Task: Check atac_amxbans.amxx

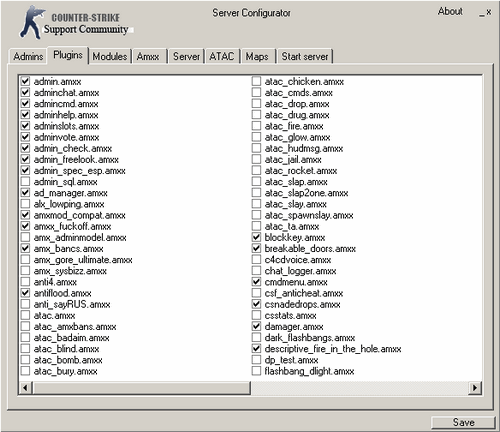Action: point(25,327)
